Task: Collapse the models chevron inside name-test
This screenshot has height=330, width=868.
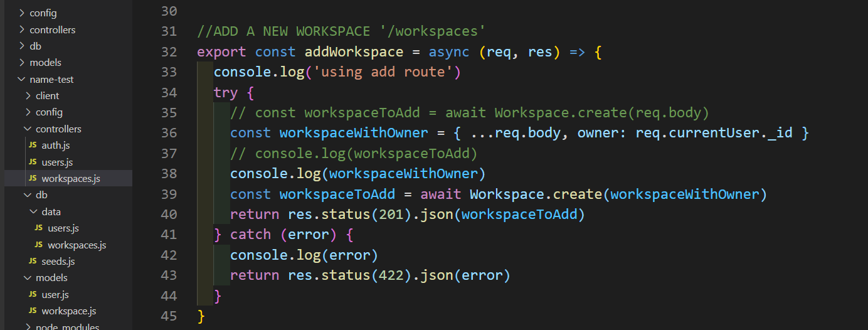Action: point(28,278)
